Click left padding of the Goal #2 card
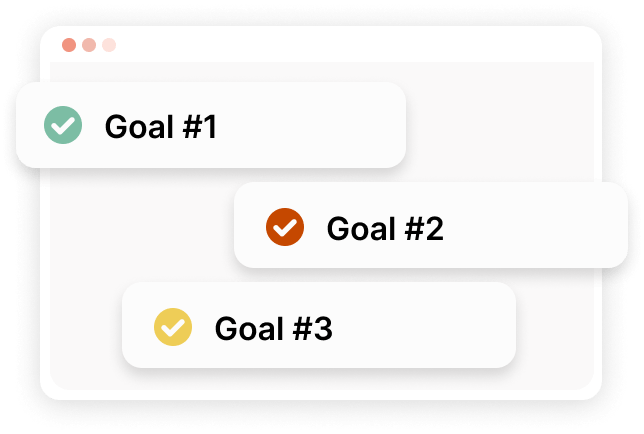644x434 pixels. point(248,227)
